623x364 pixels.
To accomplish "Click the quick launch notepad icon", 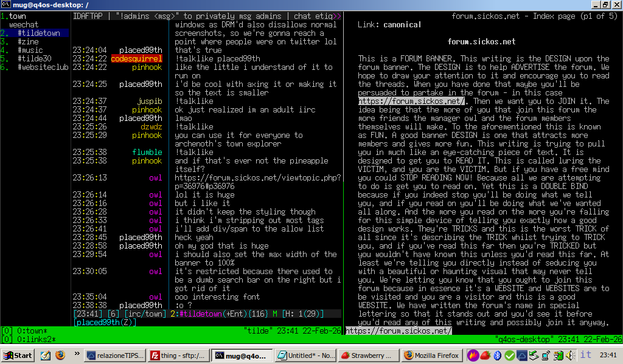I will point(46,355).
